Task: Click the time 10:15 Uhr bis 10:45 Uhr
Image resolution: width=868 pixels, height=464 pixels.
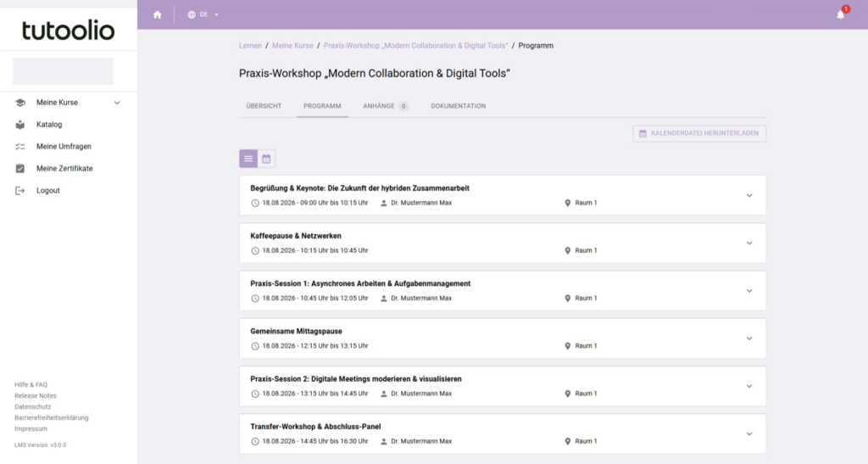Action: click(x=334, y=251)
